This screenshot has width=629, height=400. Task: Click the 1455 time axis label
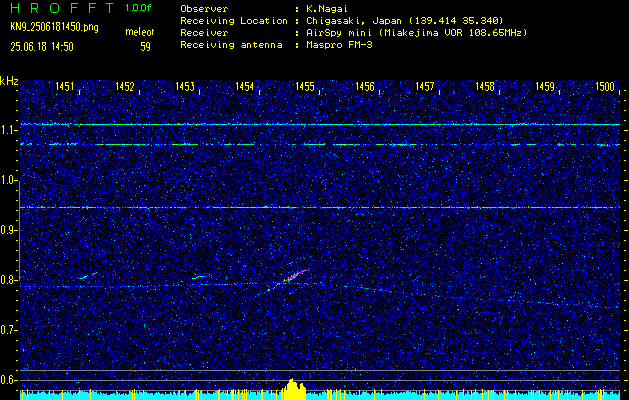tap(305, 86)
